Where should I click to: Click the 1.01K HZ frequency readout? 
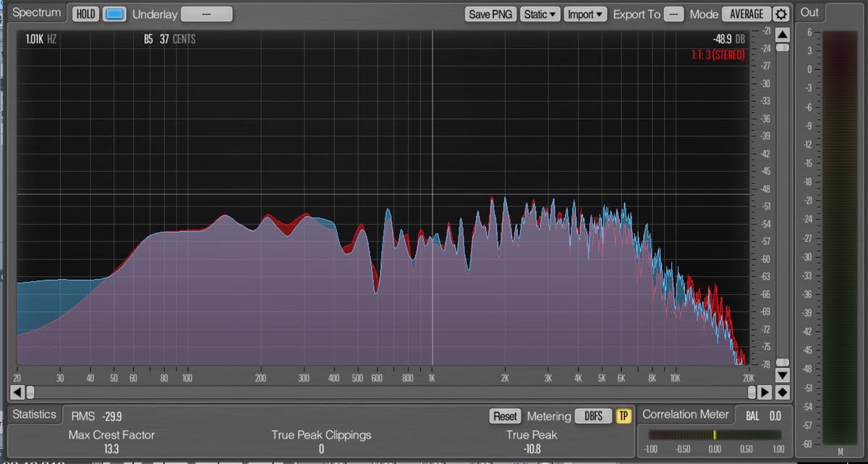tap(41, 39)
